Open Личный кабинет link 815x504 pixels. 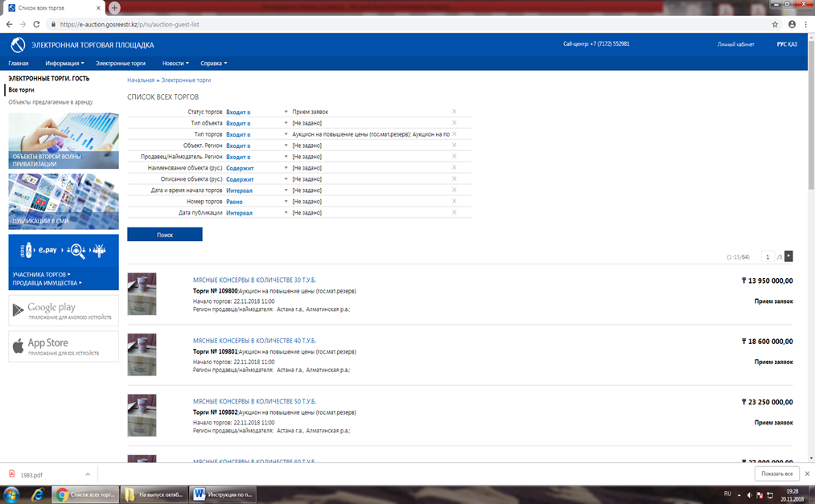[x=735, y=45]
